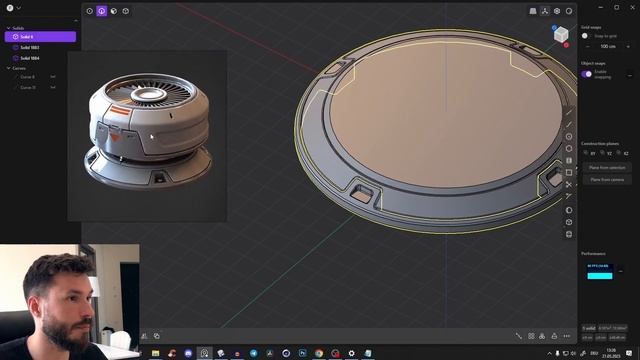Click the blue axis dot on the orientation gizmo
Viewport: 640px width, 360px height.
(554, 28)
